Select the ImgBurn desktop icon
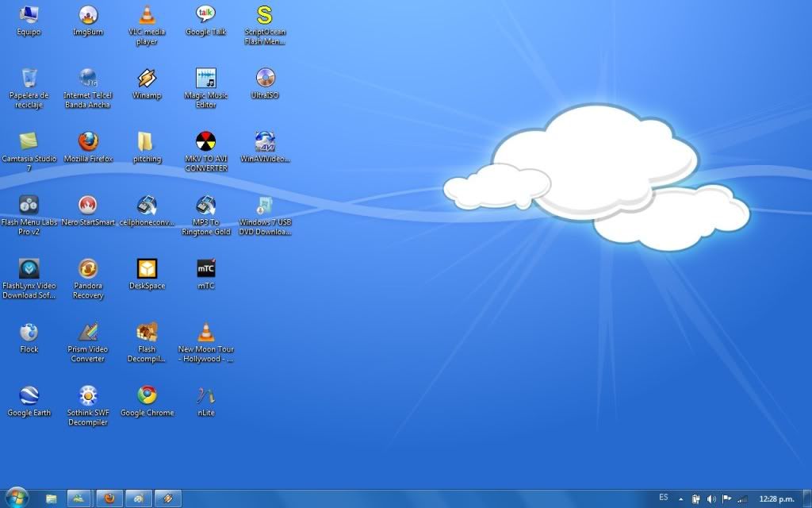 click(88, 21)
